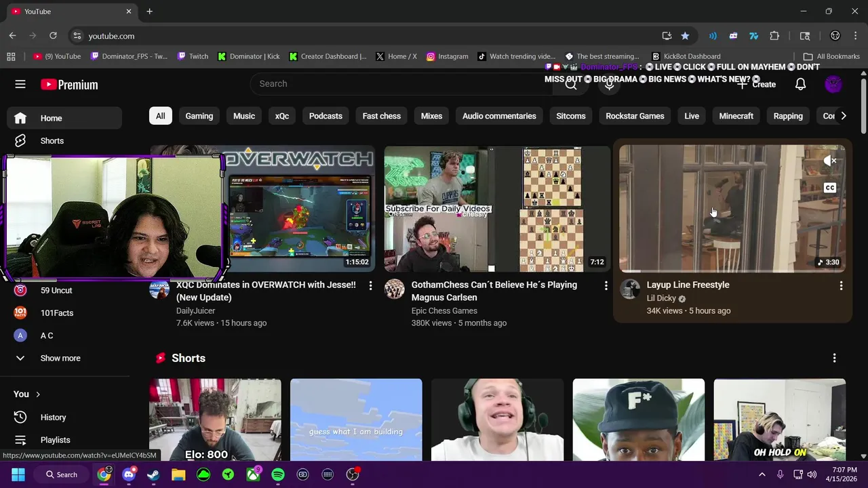Open the YouTube hamburger guide menu
868x488 pixels.
point(20,84)
